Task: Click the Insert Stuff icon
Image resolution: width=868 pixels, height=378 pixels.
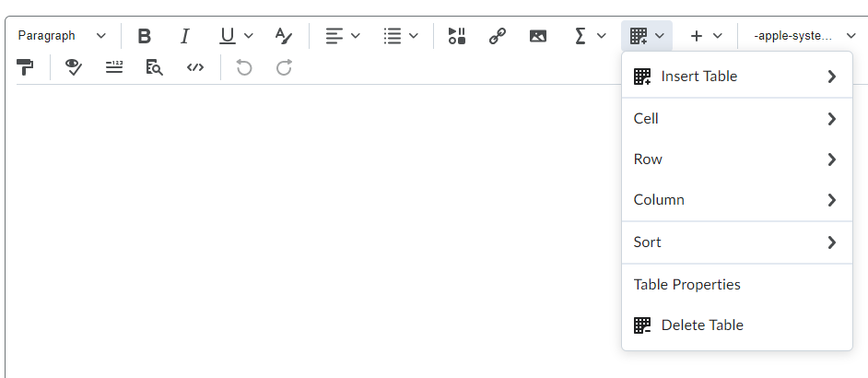Action: click(456, 36)
